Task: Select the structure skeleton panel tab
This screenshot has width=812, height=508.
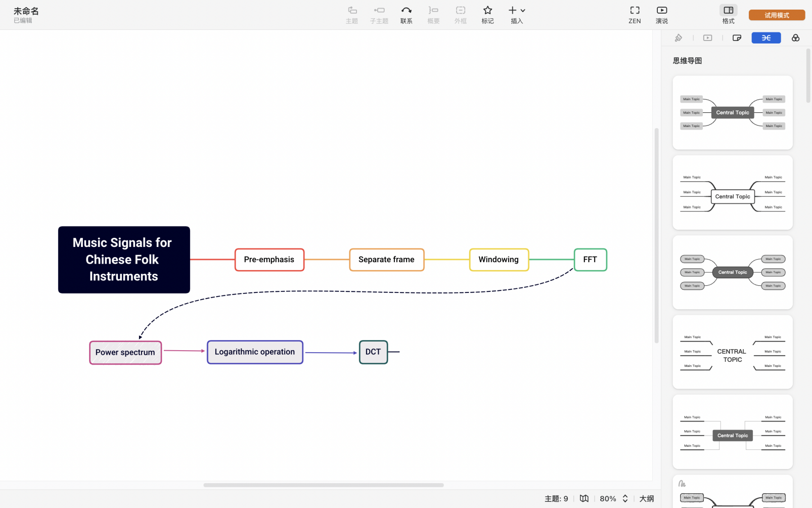Action: 766,38
